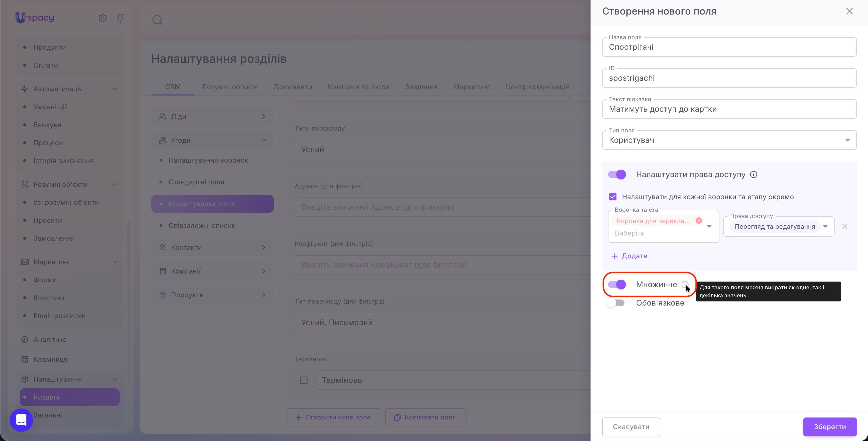
Task: Switch to the Документи tab
Action: [x=293, y=87]
